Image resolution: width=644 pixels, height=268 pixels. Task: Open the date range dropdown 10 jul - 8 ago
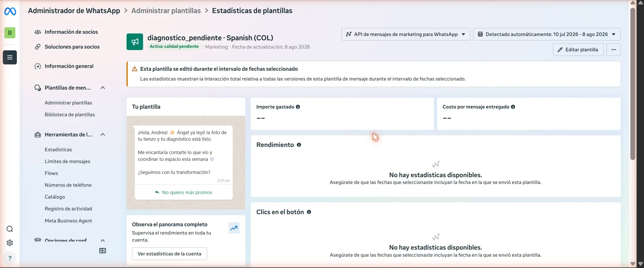click(x=547, y=34)
